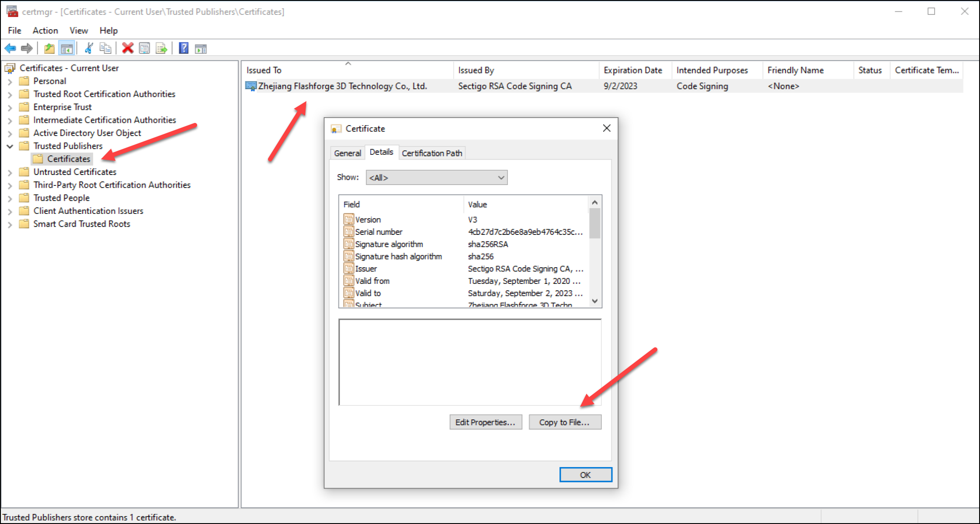Click the field list scroll up arrow
The image size is (980, 524).
click(x=594, y=202)
